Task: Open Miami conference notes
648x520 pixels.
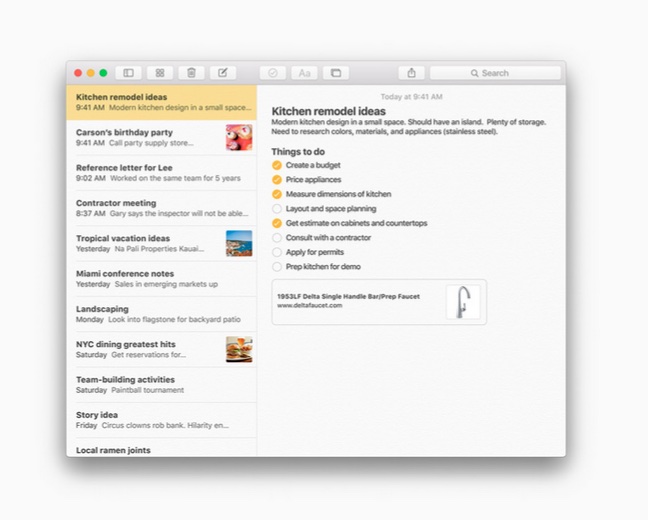Action: [x=162, y=279]
